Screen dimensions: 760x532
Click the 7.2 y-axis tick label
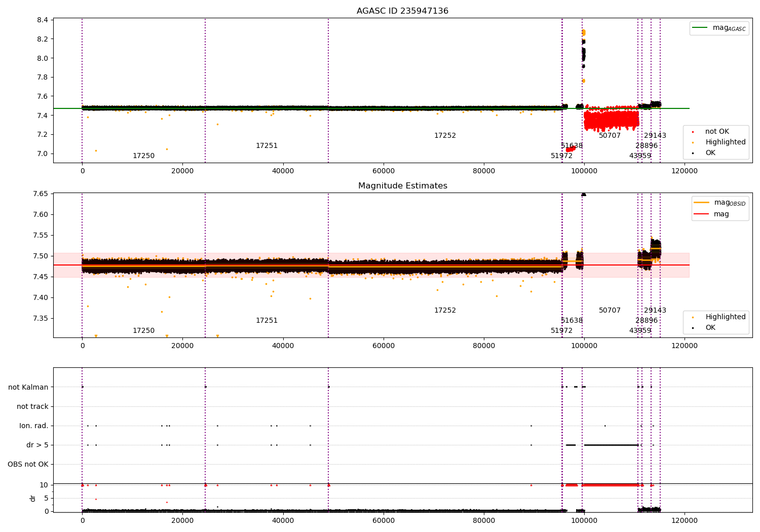pyautogui.click(x=43, y=135)
